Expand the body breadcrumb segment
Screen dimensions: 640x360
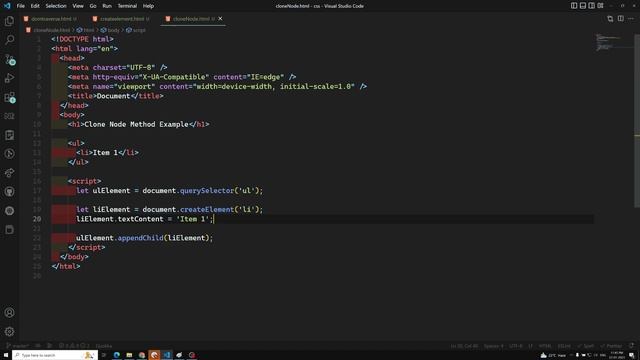(x=110, y=30)
